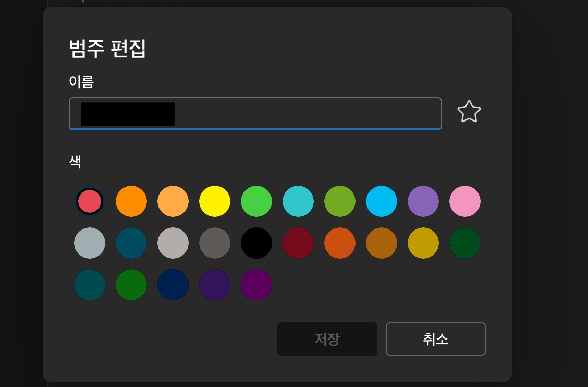Select the lavender purple color swatch
Screen dimensions: 588x387
pos(423,201)
